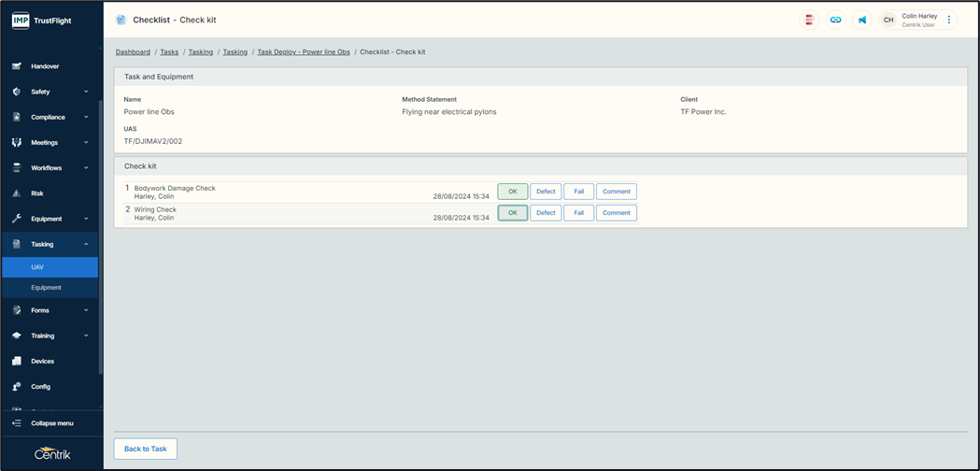Collapse the Tasking menu chevron

click(86, 244)
